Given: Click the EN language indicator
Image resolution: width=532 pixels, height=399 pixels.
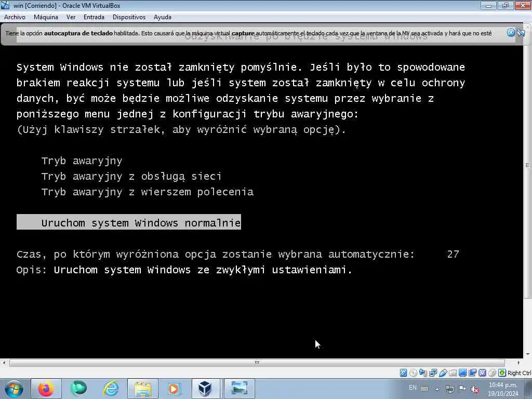Looking at the screenshot, I should tap(413, 388).
